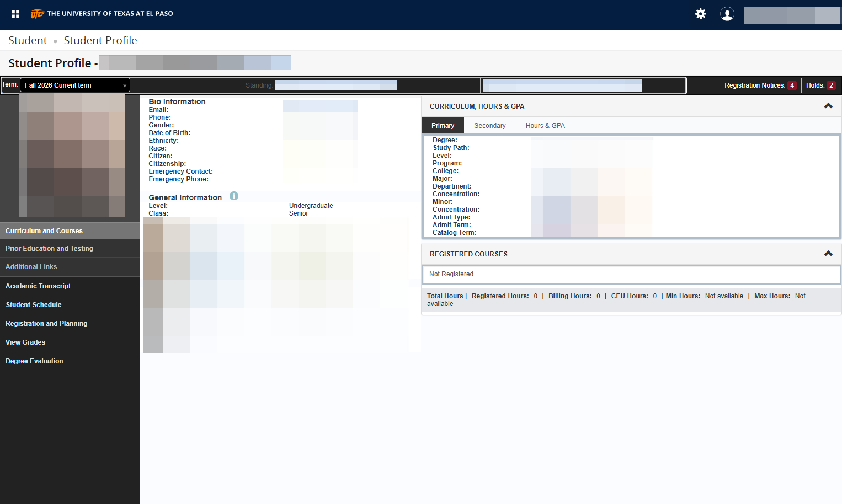This screenshot has height=504, width=842.
Task: Click the student profile photo
Action: (x=72, y=155)
